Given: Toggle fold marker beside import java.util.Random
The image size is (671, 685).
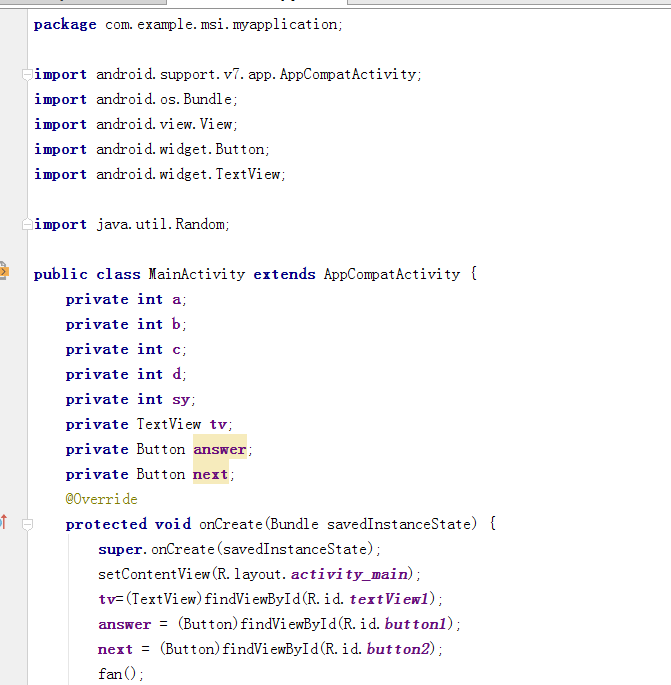Looking at the screenshot, I should 27,225.
